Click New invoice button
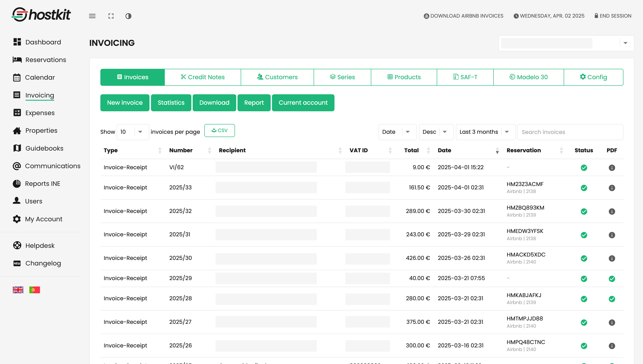The height and width of the screenshot is (364, 643). pos(125,103)
